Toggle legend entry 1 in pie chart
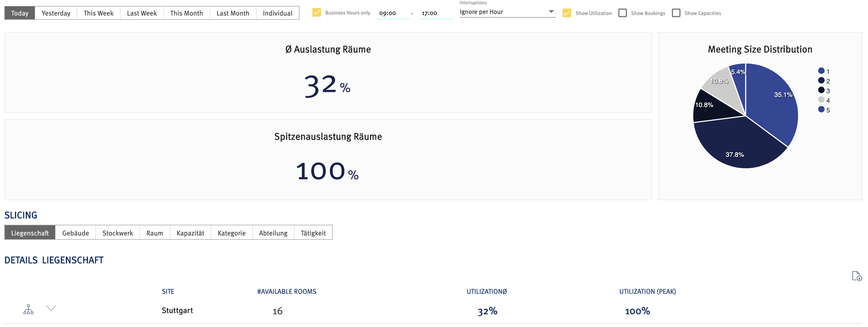This screenshot has height=327, width=868. point(824,71)
